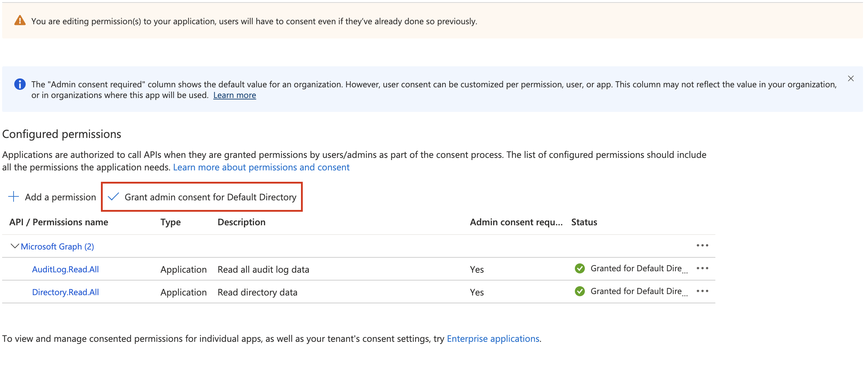This screenshot has height=365, width=868.
Task: Click the Microsoft Graph (2) link
Action: [x=57, y=247]
